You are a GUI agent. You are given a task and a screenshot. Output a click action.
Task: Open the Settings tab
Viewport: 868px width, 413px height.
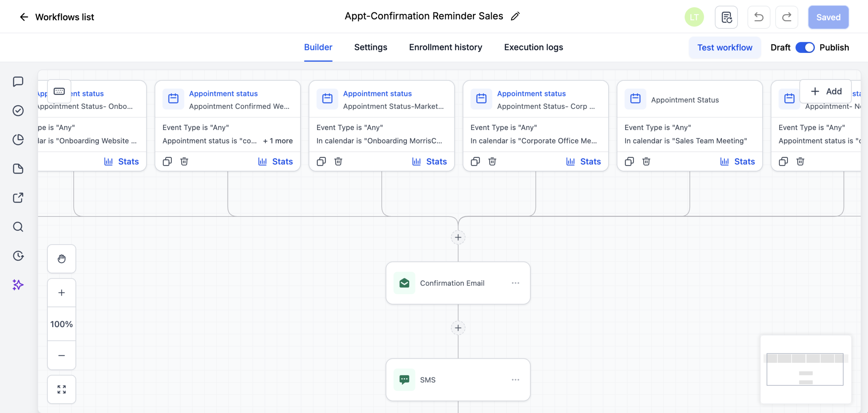click(x=371, y=47)
